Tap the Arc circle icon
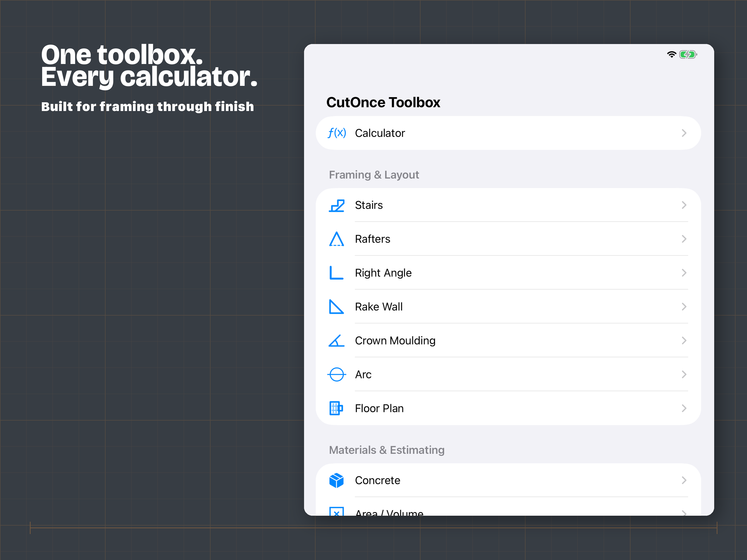747x560 pixels. pos(337,375)
